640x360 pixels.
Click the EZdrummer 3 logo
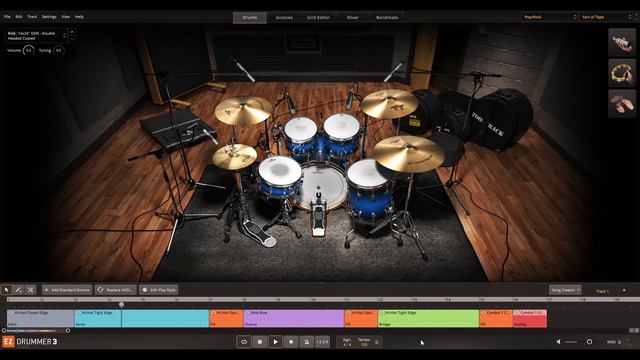coord(30,342)
